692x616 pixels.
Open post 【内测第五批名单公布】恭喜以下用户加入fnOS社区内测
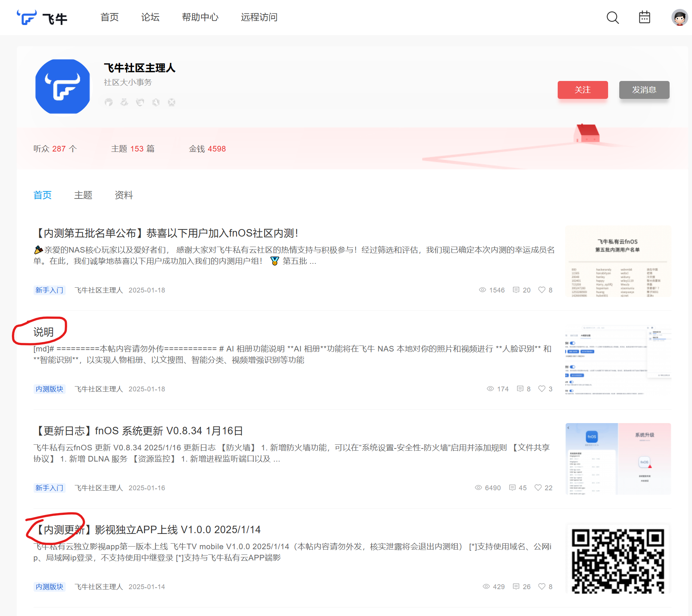pyautogui.click(x=166, y=233)
